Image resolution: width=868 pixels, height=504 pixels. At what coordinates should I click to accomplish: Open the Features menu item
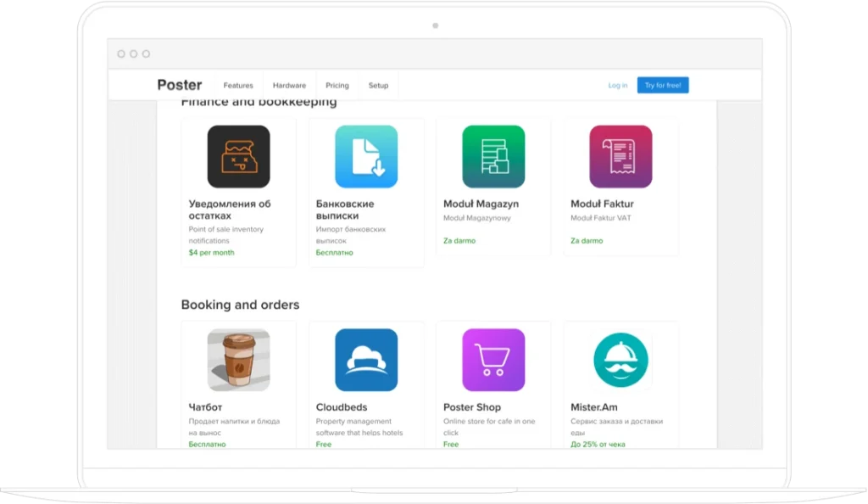pyautogui.click(x=238, y=86)
